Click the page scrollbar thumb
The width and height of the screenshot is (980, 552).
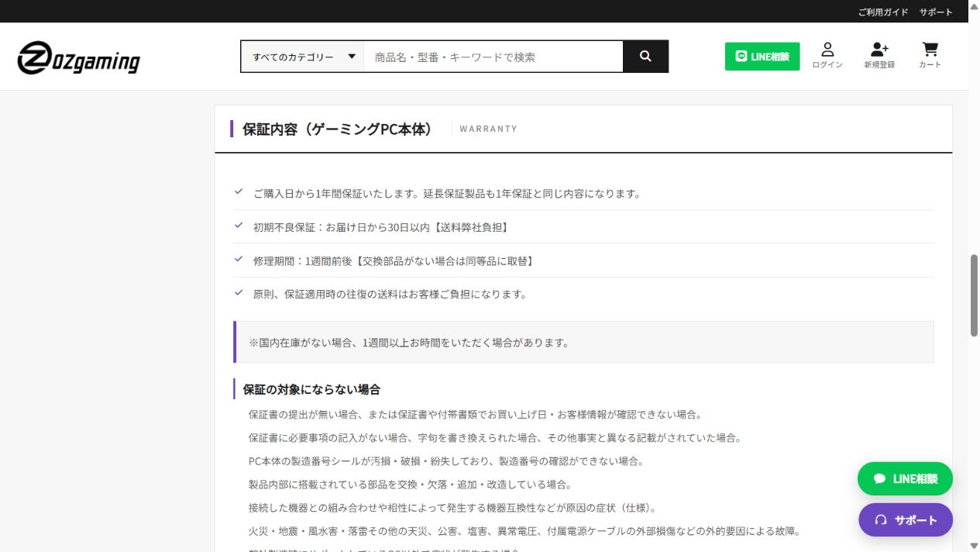[974, 295]
